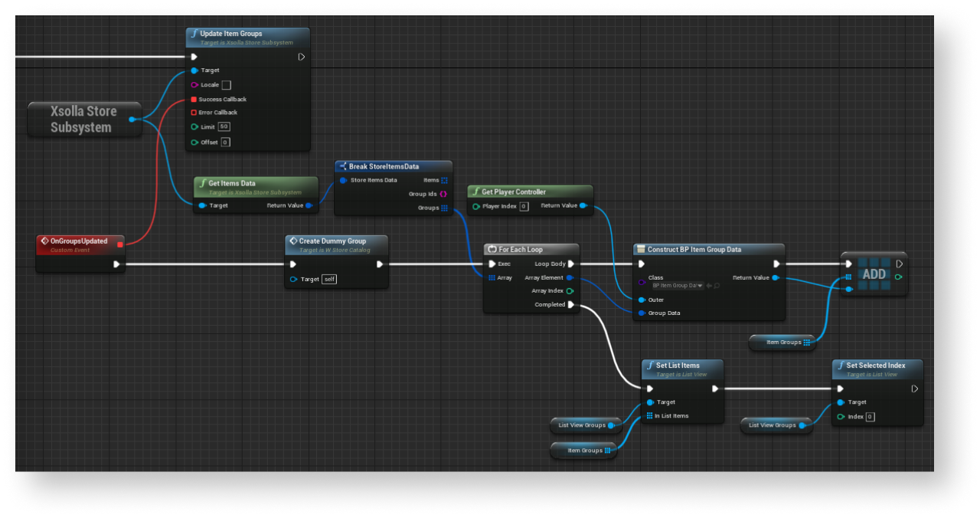The height and width of the screenshot is (518, 980).
Task: Click the Offset value field
Action: pos(225,143)
